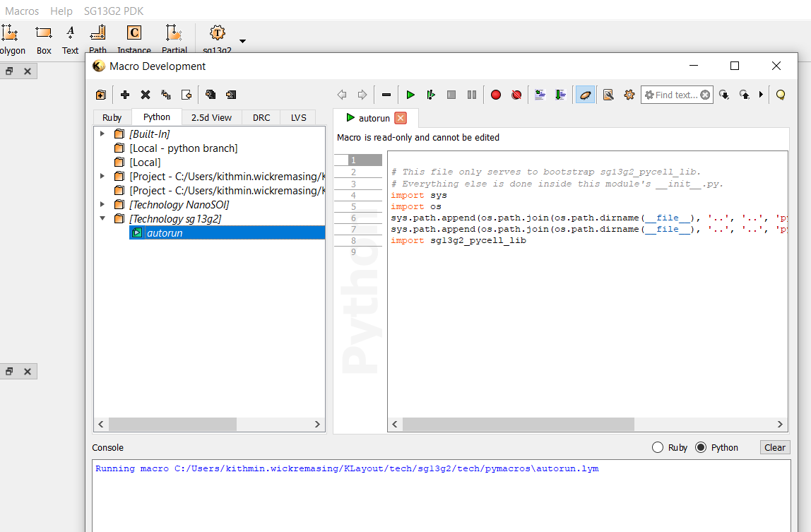The width and height of the screenshot is (811, 532).
Task: Click the import macro file icon
Action: (187, 95)
